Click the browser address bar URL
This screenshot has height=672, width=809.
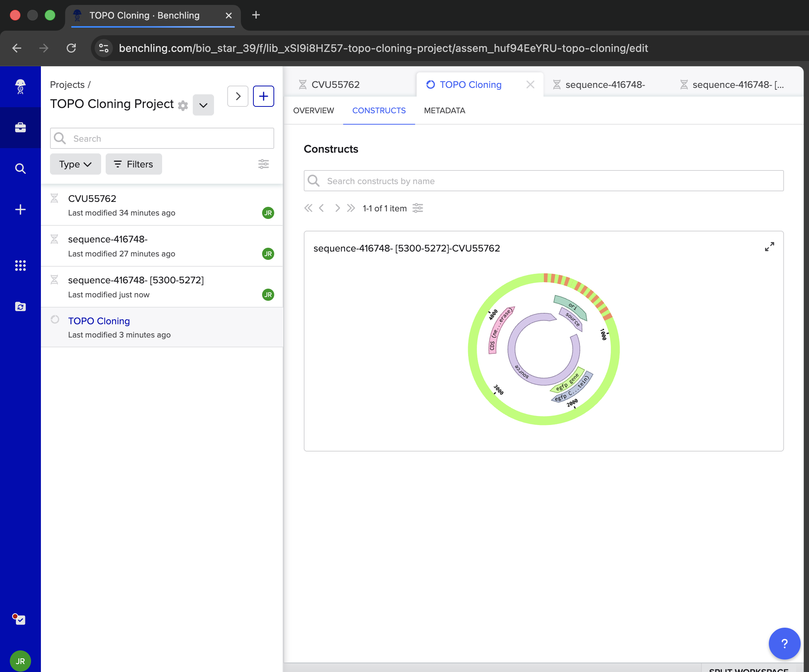coord(383,48)
